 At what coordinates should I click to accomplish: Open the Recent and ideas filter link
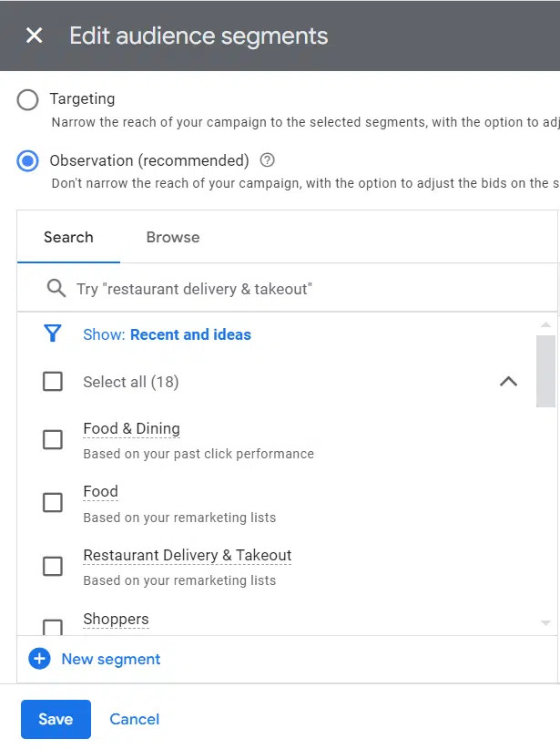pyautogui.click(x=190, y=334)
